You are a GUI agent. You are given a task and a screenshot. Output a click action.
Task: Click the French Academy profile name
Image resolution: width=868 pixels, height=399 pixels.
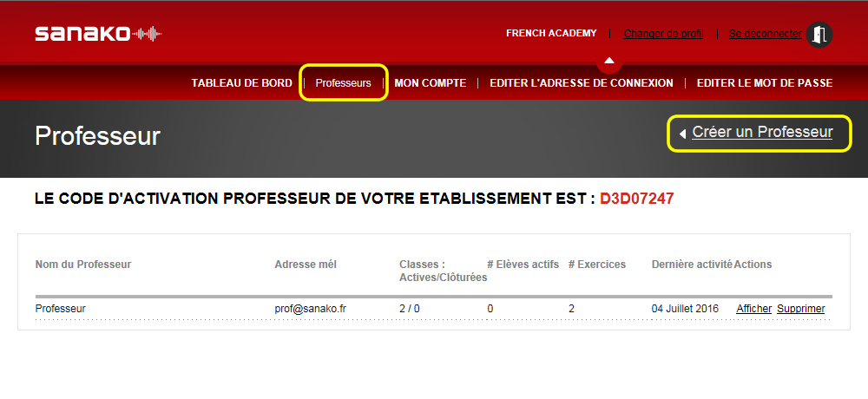[551, 33]
